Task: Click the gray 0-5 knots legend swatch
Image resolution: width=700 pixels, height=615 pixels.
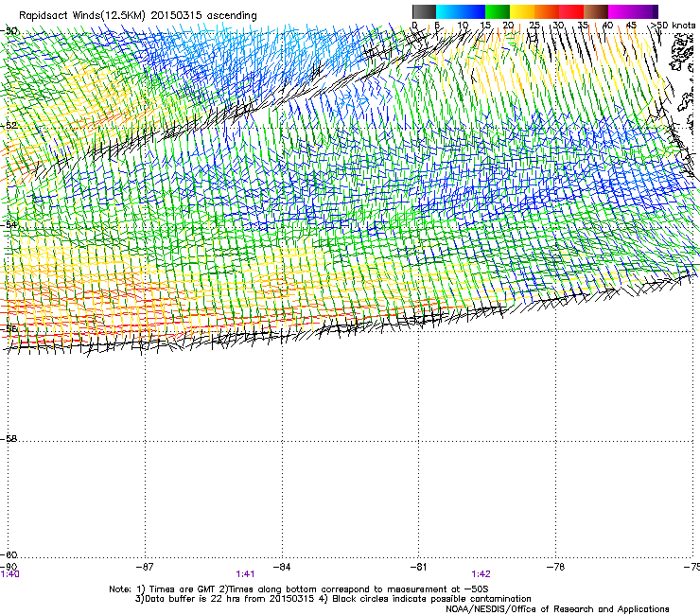Action: point(424,11)
